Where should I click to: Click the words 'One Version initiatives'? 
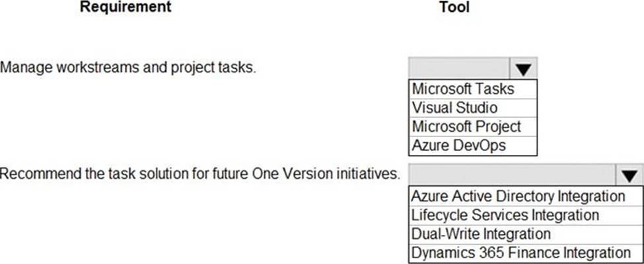[326, 175]
